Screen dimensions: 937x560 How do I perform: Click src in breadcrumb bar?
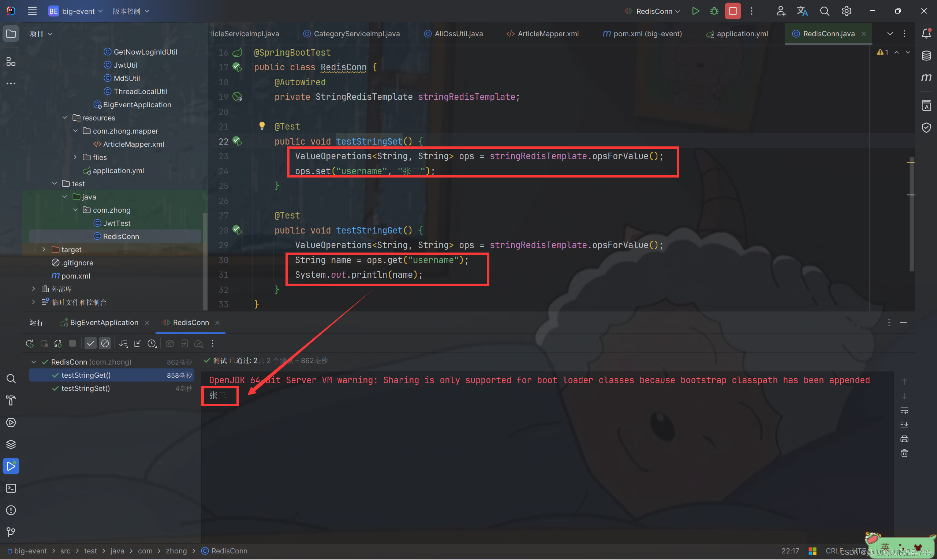click(65, 551)
